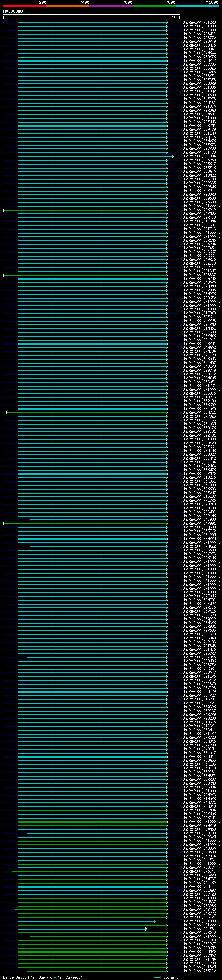Image resolution: width=222 pixels, height=980 pixels.
Task: Select the UniRef100_B2YHY5 label
Action: click(199, 657)
